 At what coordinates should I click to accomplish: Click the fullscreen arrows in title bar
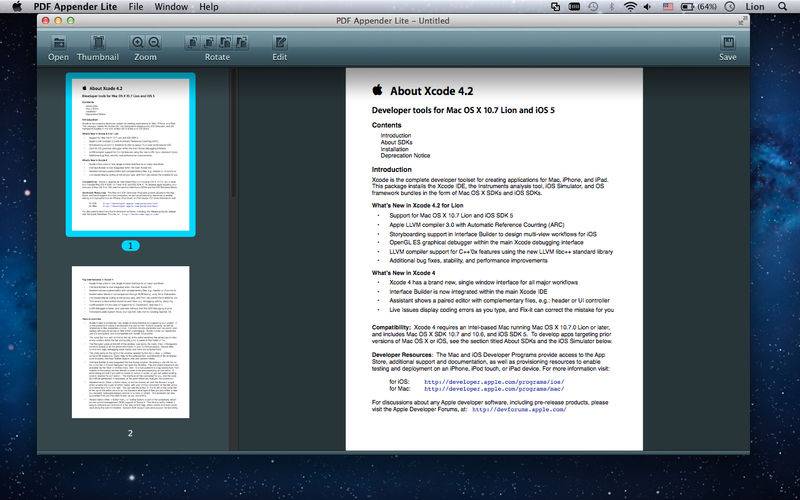tap(741, 21)
